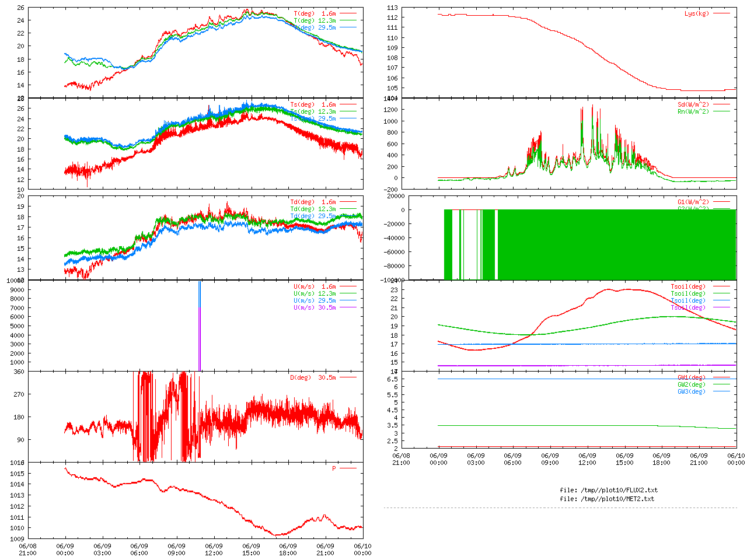This screenshot has width=747, height=560.
Task: Click the green Tsoil(deg) legend entry
Action: coord(688,294)
